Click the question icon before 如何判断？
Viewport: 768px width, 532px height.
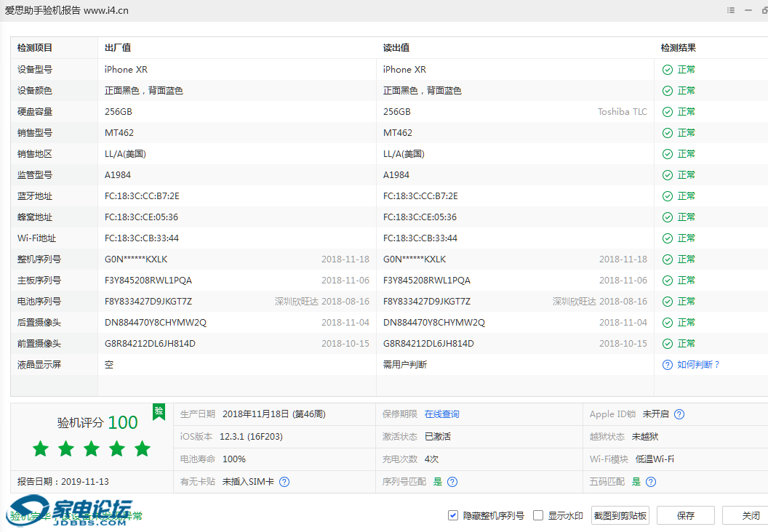click(667, 365)
